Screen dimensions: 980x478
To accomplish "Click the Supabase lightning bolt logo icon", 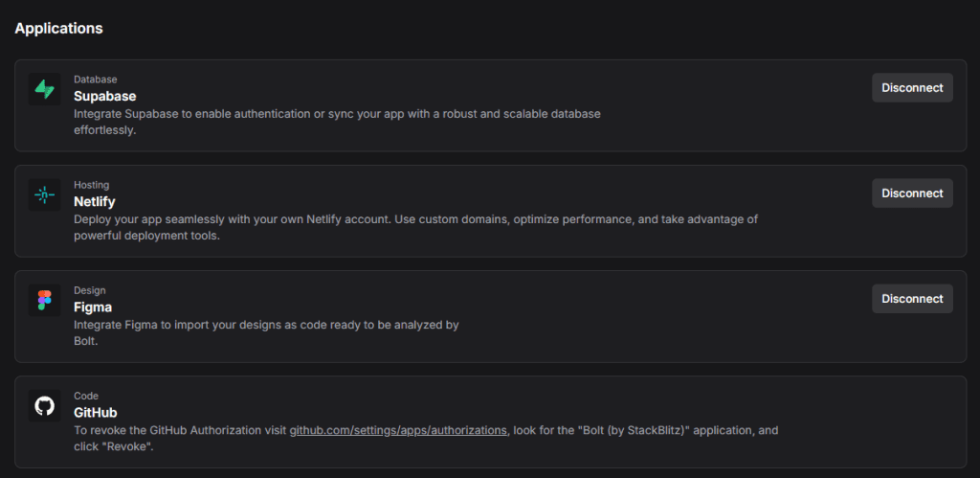I will click(x=44, y=89).
